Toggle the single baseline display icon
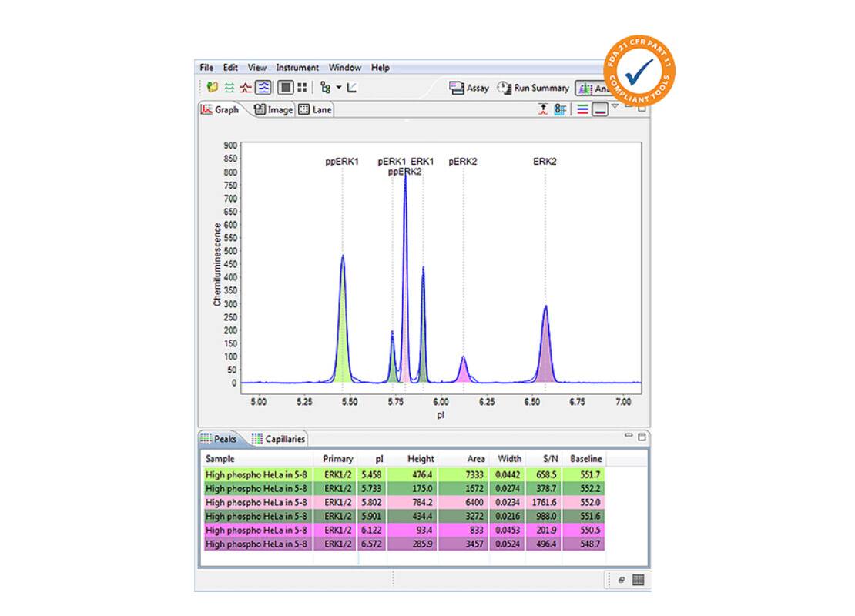The height and width of the screenshot is (616, 855). (600, 109)
